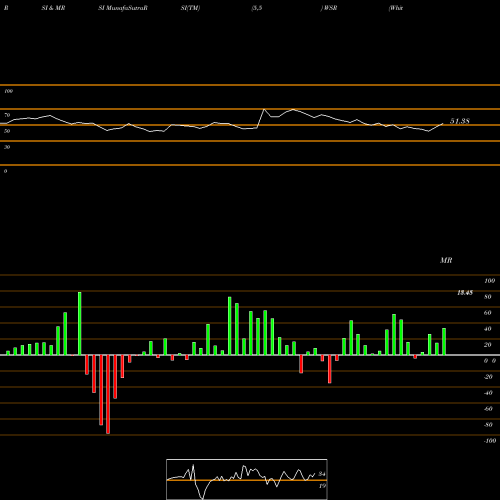Click the 'SI MunafaSutraR' header text
Screen dimensions: 500x500
(123, 8)
